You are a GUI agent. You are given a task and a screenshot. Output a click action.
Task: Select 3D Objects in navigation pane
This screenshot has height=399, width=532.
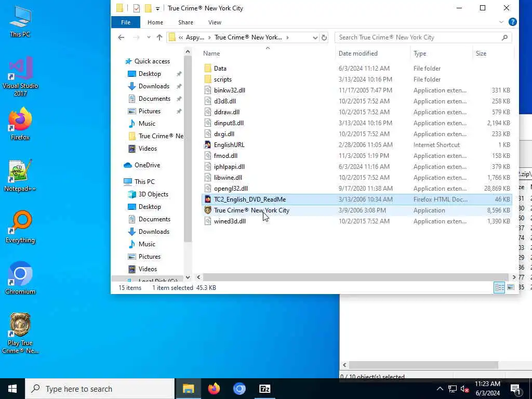(x=153, y=194)
